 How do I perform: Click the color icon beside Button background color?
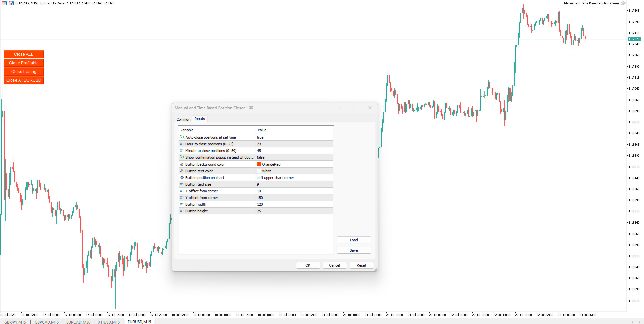pyautogui.click(x=182, y=164)
